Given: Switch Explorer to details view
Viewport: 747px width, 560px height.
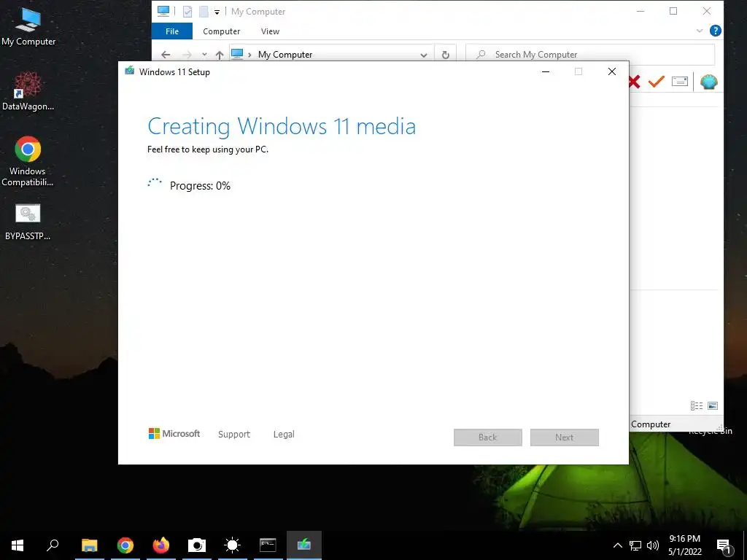Looking at the screenshot, I should coord(697,405).
